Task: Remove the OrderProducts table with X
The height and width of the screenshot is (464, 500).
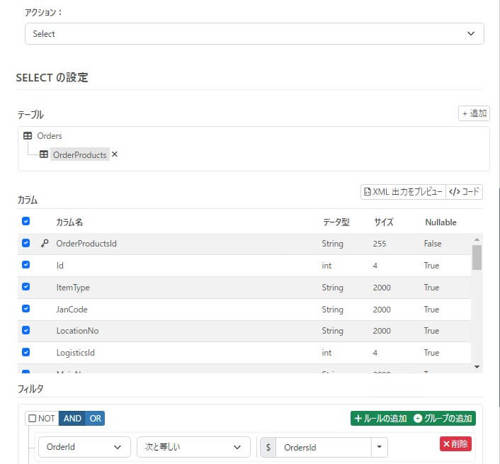Action: click(x=115, y=154)
